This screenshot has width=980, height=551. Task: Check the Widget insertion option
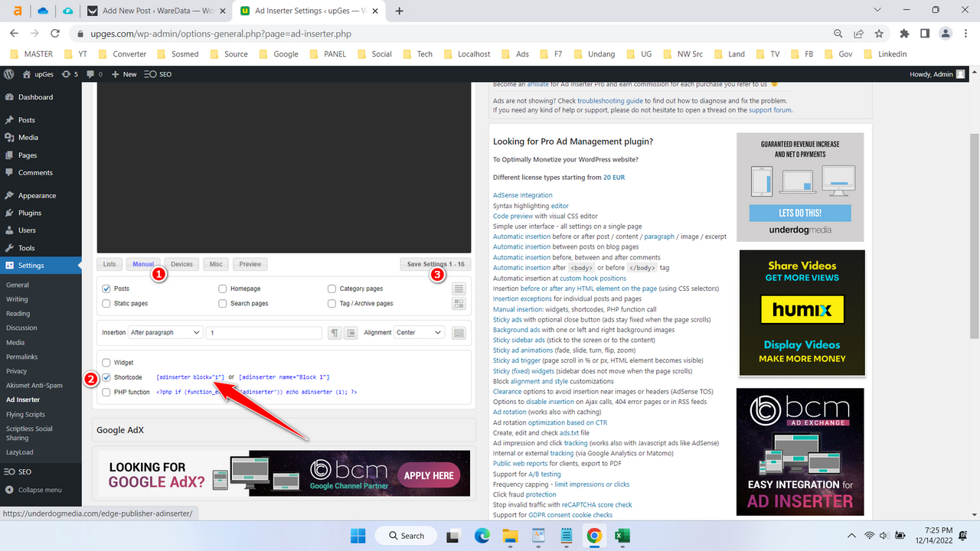pyautogui.click(x=106, y=362)
